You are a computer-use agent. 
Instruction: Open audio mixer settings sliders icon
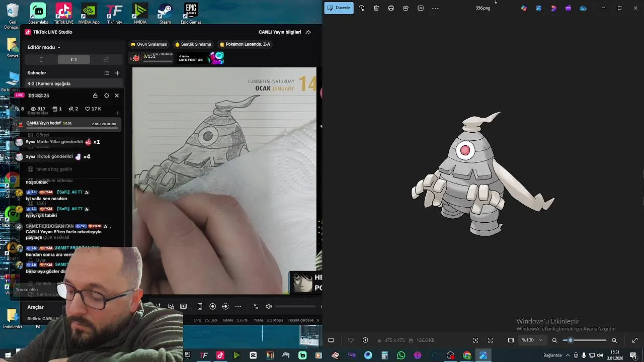pyautogui.click(x=256, y=306)
